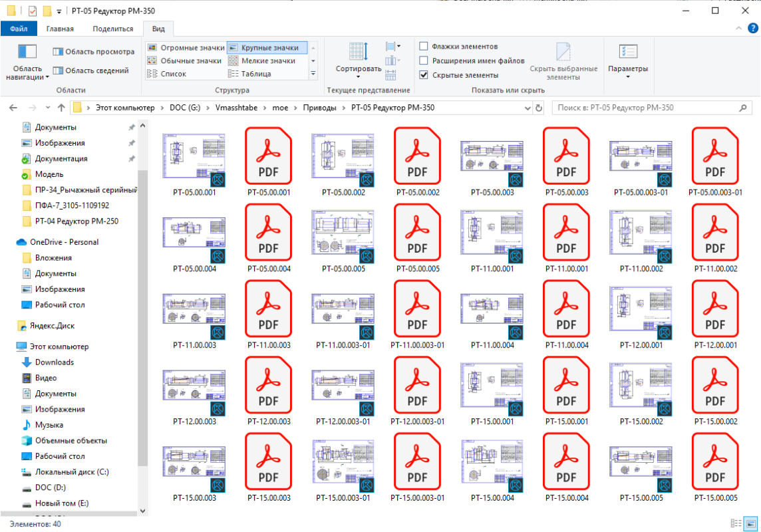This screenshot has width=761, height=532.
Task: Open the Navigation pane (Область навигации) dropdown
Action: pos(27,63)
